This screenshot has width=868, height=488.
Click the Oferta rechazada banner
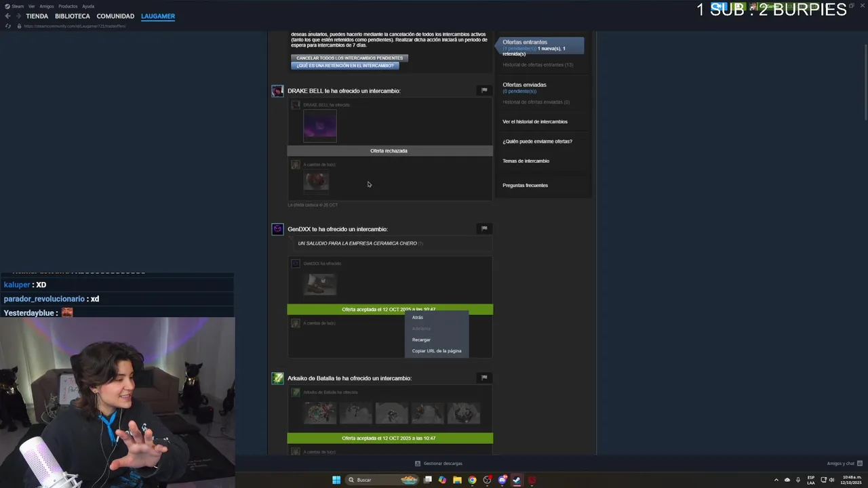pos(390,150)
